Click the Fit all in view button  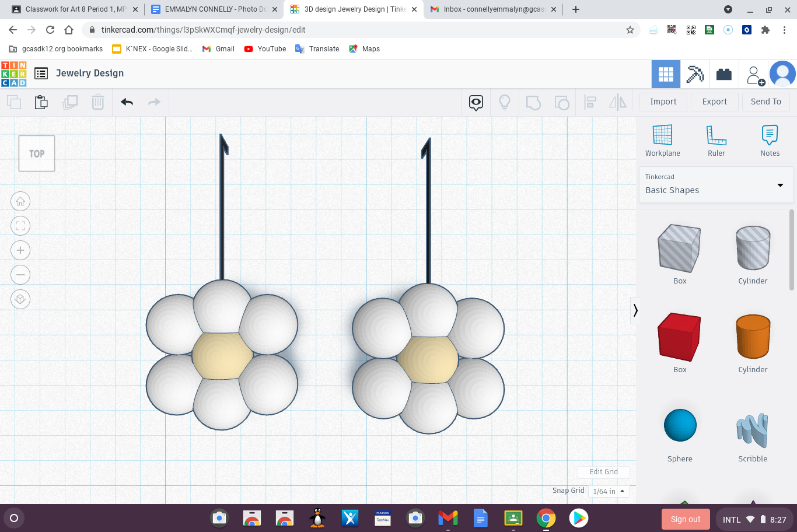[x=20, y=226]
